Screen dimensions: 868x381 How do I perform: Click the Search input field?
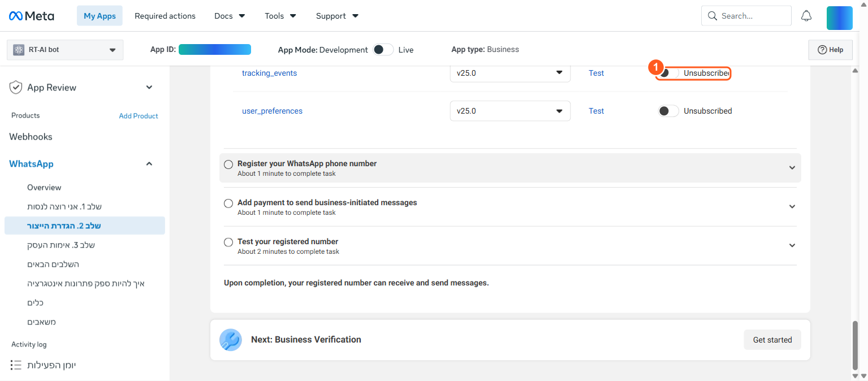point(746,16)
